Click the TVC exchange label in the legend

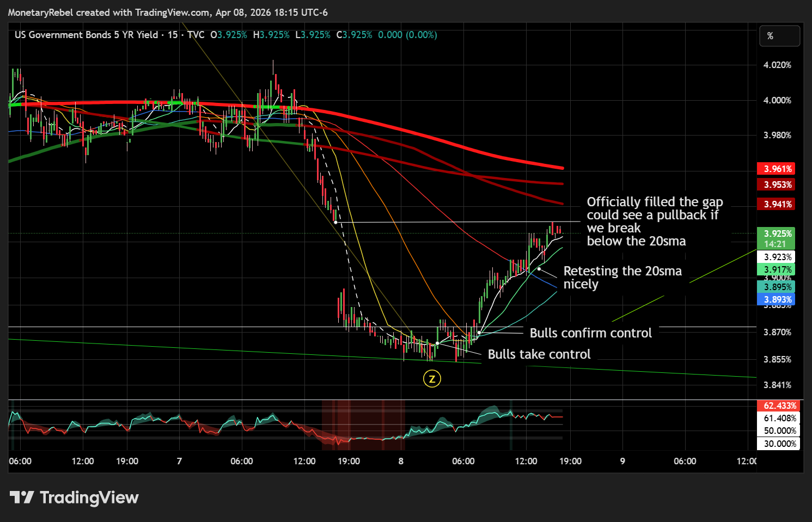[196, 35]
